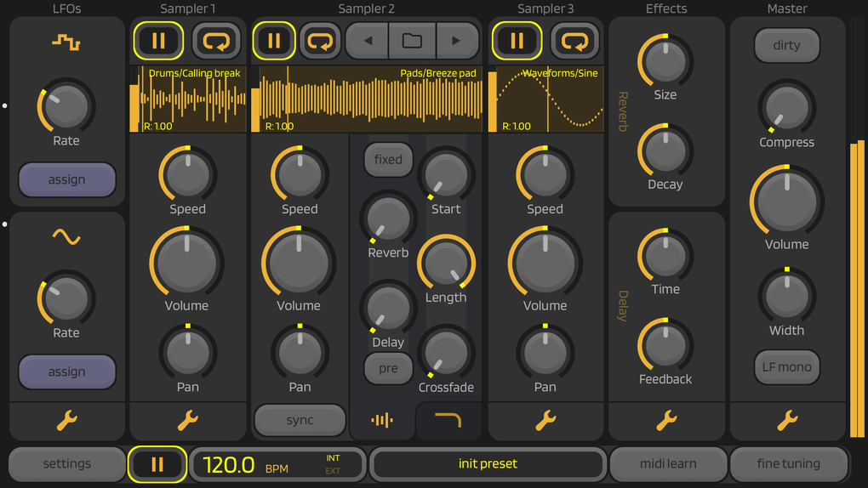Open sample folder browser in Sampler 2
The height and width of the screenshot is (488, 868).
coord(412,41)
